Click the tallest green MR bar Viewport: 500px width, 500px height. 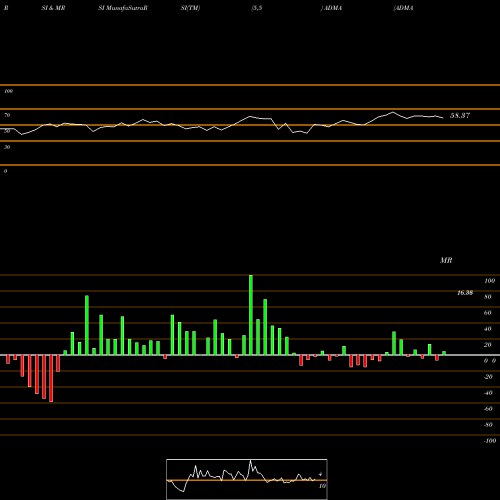click(x=251, y=315)
